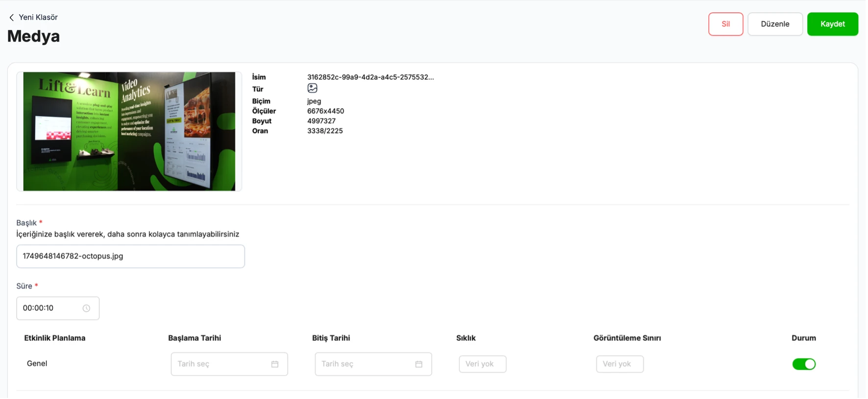This screenshot has height=399, width=868.
Task: Click the Süre duration input field
Action: (58, 309)
